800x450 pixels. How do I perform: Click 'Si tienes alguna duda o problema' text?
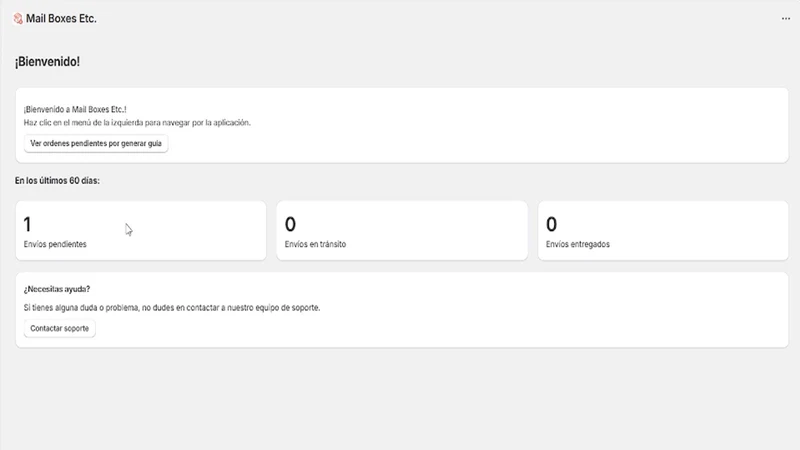pos(172,308)
